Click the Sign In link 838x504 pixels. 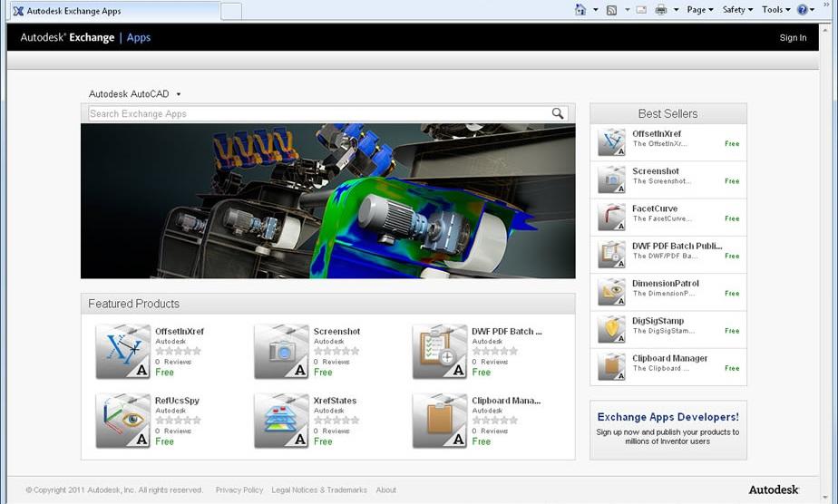click(x=793, y=38)
